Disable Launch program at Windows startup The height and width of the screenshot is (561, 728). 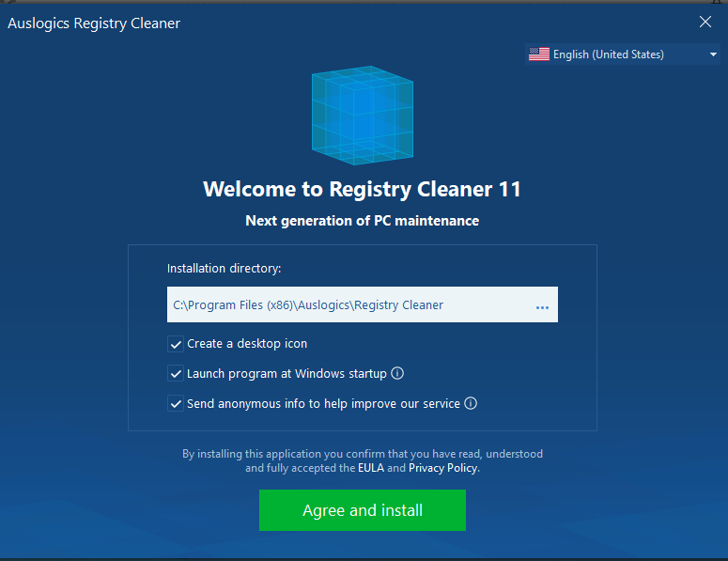coord(176,374)
